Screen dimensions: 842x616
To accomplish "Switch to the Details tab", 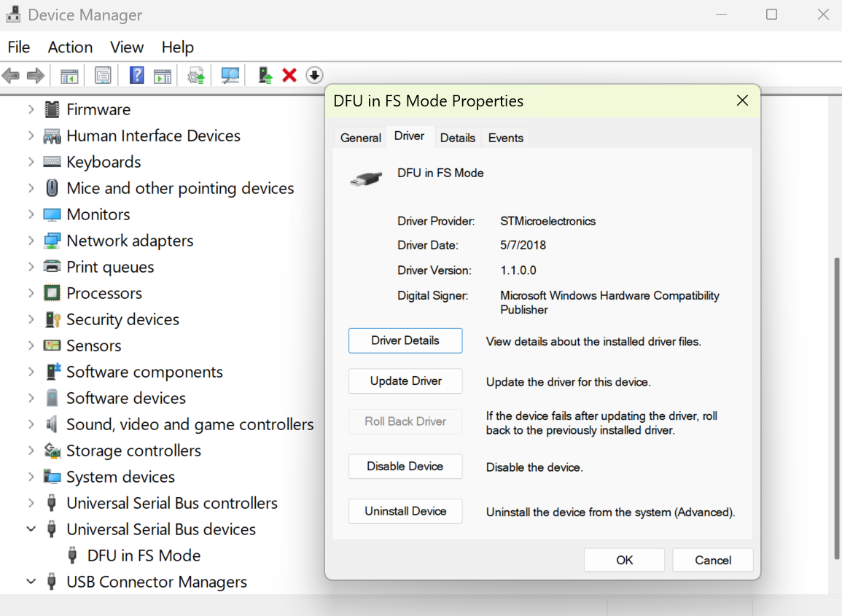I will (x=458, y=137).
